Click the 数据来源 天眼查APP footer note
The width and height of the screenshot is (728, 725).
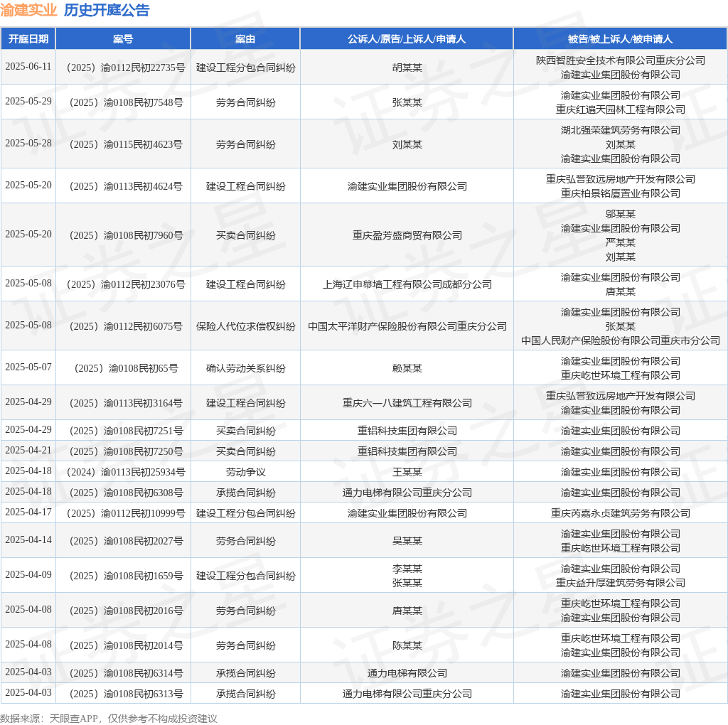109,719
